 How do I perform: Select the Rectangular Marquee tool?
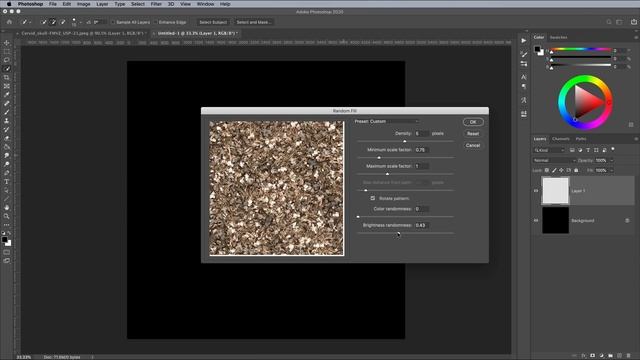[x=7, y=51]
